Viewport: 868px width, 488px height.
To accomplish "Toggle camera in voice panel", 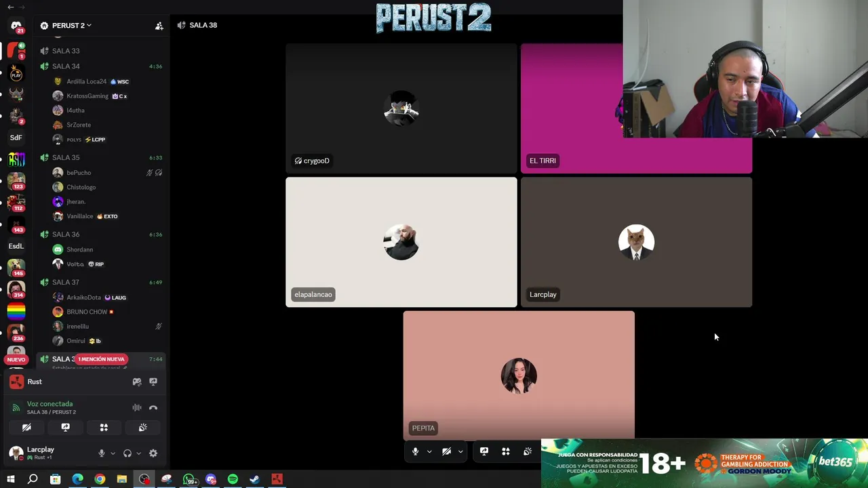I will [x=26, y=428].
